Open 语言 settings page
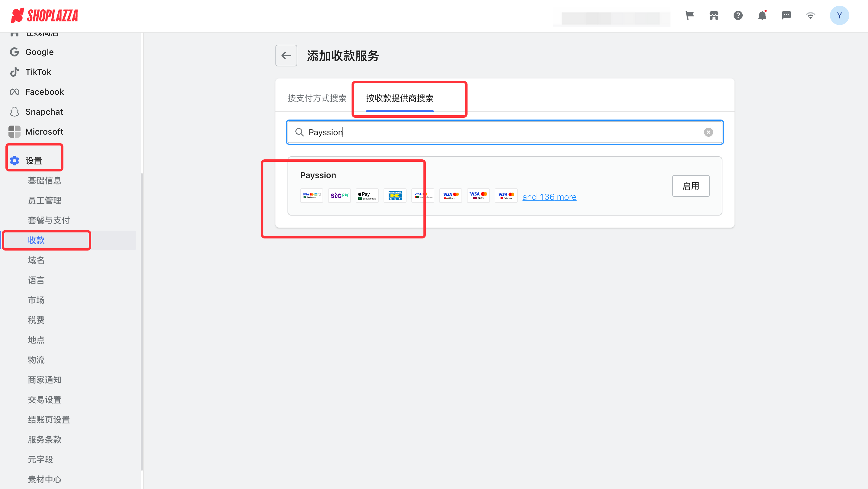This screenshot has width=868, height=489. click(x=36, y=280)
